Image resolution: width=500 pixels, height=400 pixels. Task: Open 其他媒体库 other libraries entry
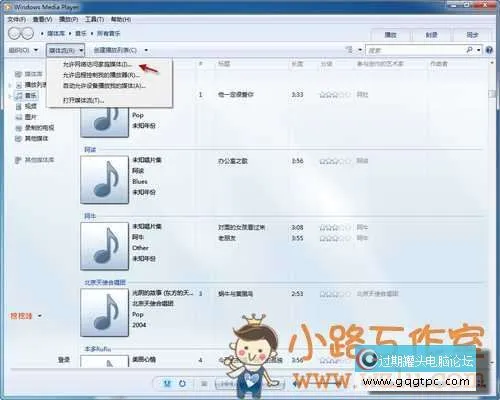[x=35, y=160]
